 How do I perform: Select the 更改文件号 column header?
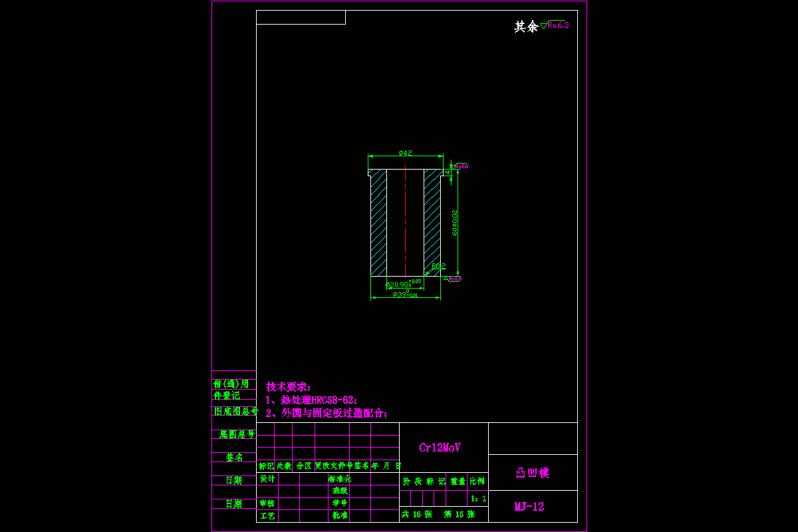coord(333,466)
